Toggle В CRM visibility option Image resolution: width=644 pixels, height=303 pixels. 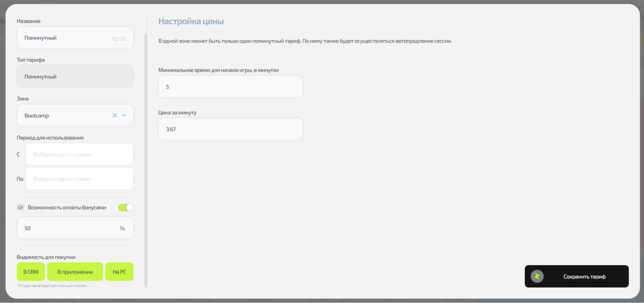click(31, 272)
